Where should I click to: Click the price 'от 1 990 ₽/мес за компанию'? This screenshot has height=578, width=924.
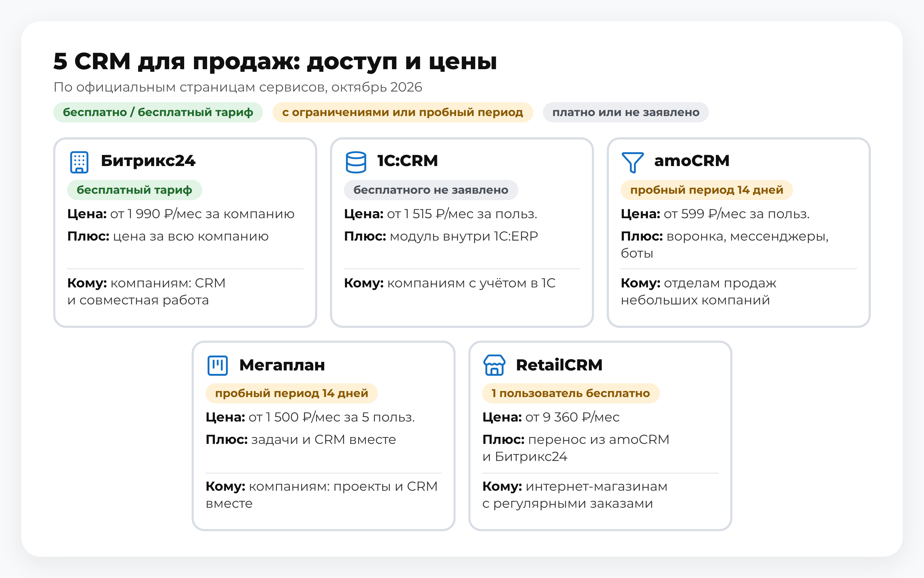202,214
